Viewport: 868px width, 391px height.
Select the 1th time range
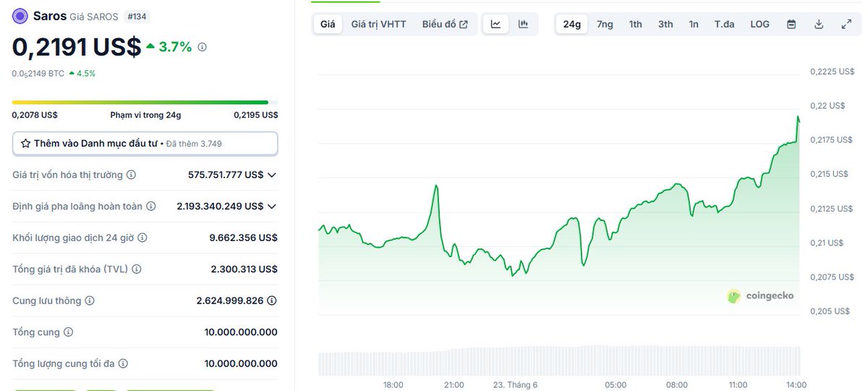(x=635, y=24)
